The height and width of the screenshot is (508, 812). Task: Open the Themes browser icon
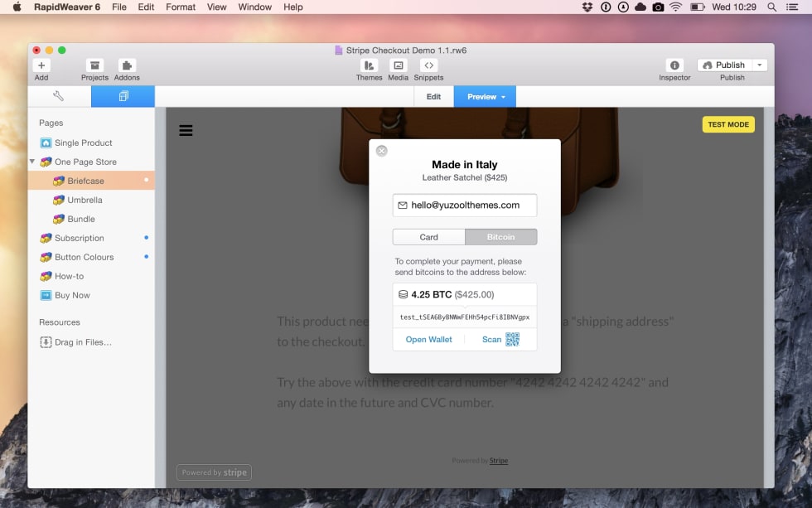point(369,65)
